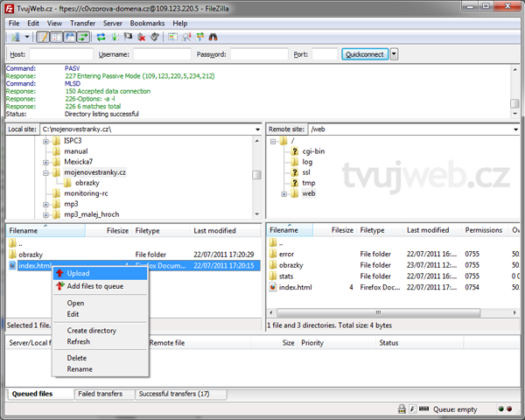The width and height of the screenshot is (525, 420).
Task: Open the Bookmarks menu
Action: (147, 23)
